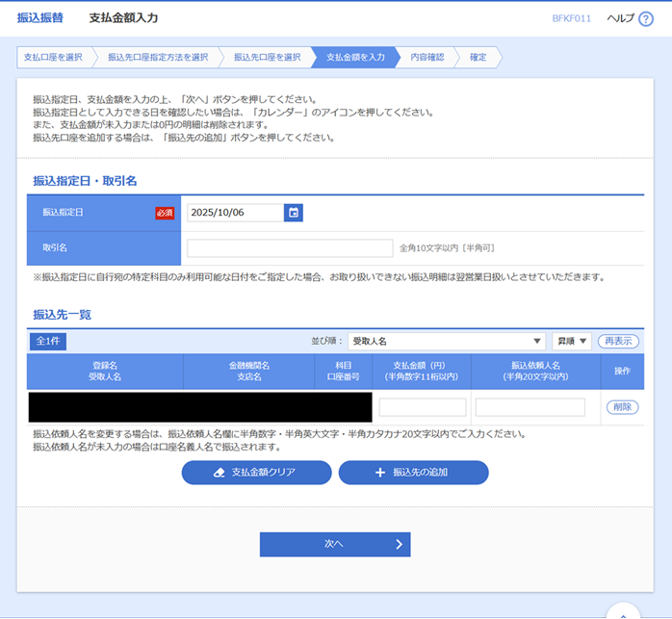
Task: Click the 振込振替 header title
Action: [39, 18]
